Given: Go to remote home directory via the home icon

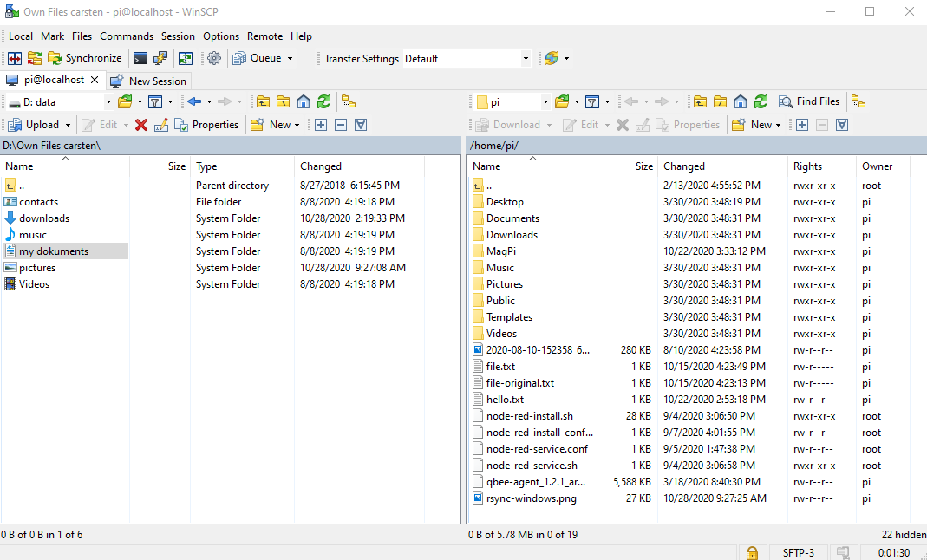Looking at the screenshot, I should coord(739,101).
